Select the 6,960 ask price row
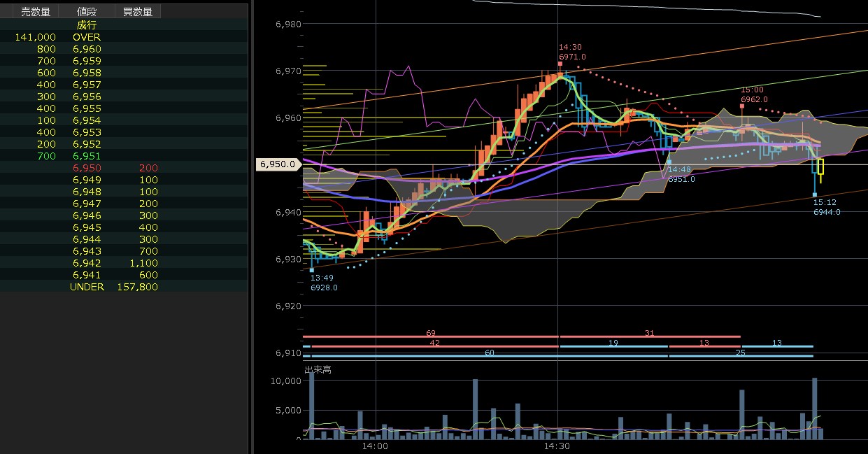This screenshot has height=454, width=868. [x=87, y=49]
